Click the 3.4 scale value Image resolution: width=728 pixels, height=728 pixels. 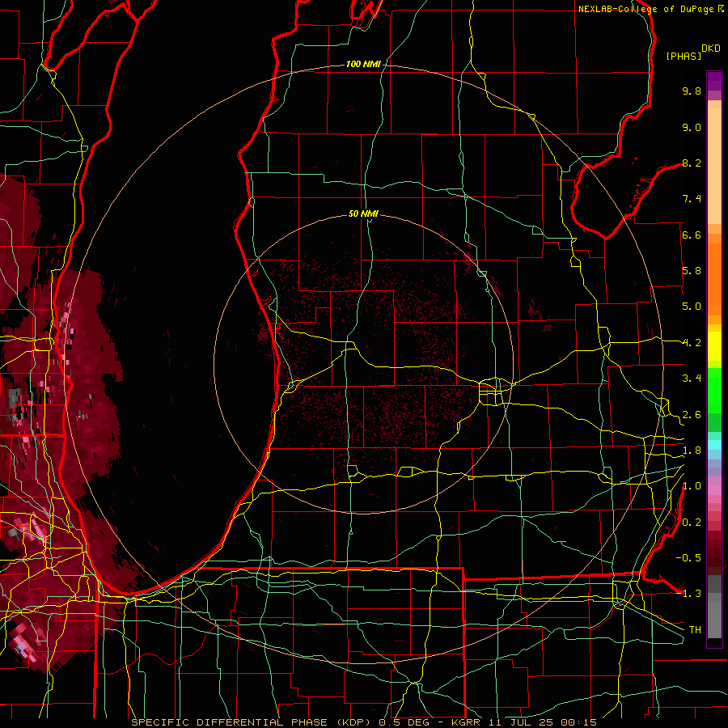point(692,379)
